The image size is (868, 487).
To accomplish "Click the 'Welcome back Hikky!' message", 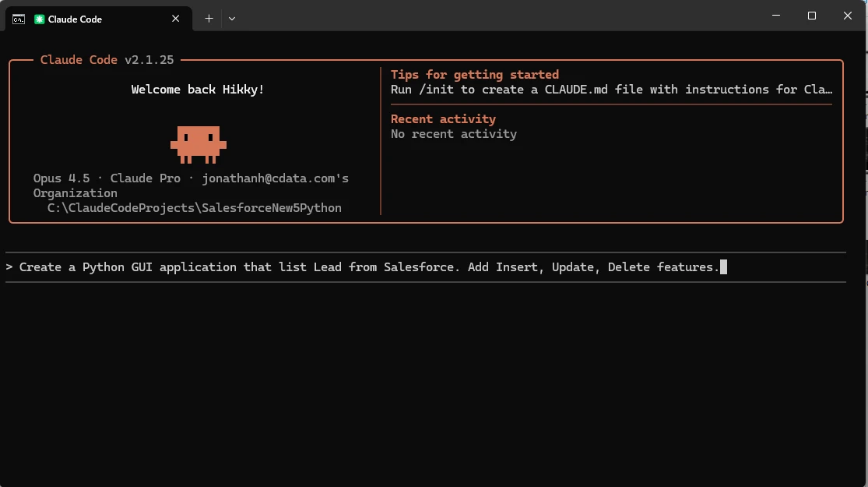I will (x=198, y=90).
